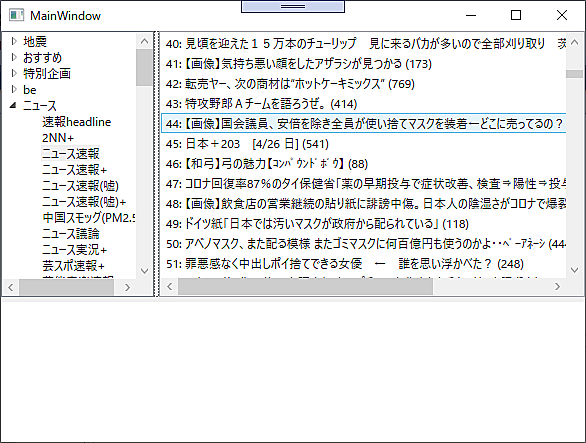This screenshot has width=586, height=443.
Task: Click the MainWindow application icon
Action: [16, 15]
